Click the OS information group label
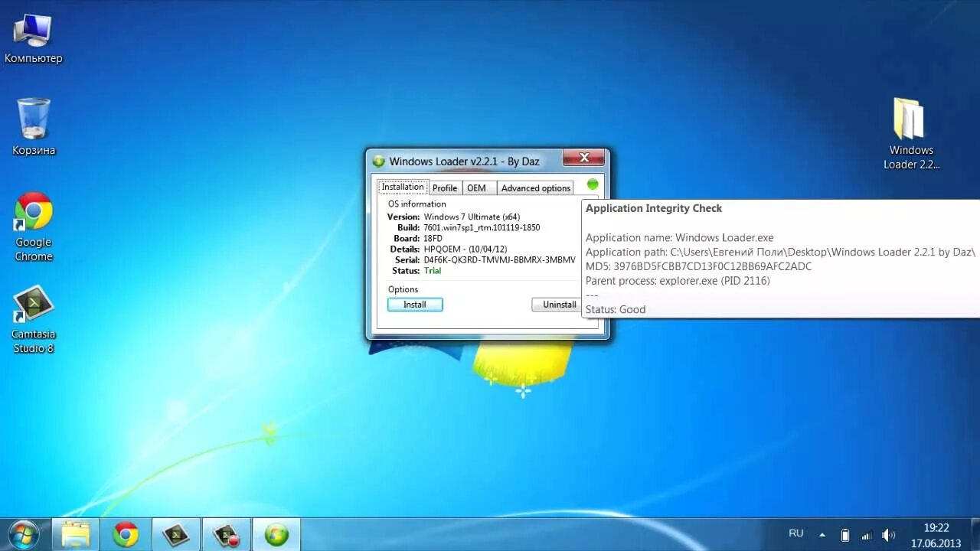The image size is (980, 551). point(417,204)
